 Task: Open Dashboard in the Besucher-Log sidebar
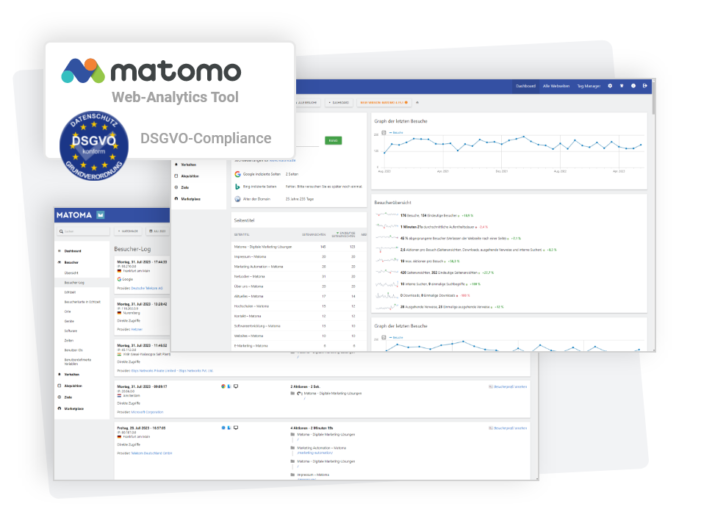[x=73, y=251]
